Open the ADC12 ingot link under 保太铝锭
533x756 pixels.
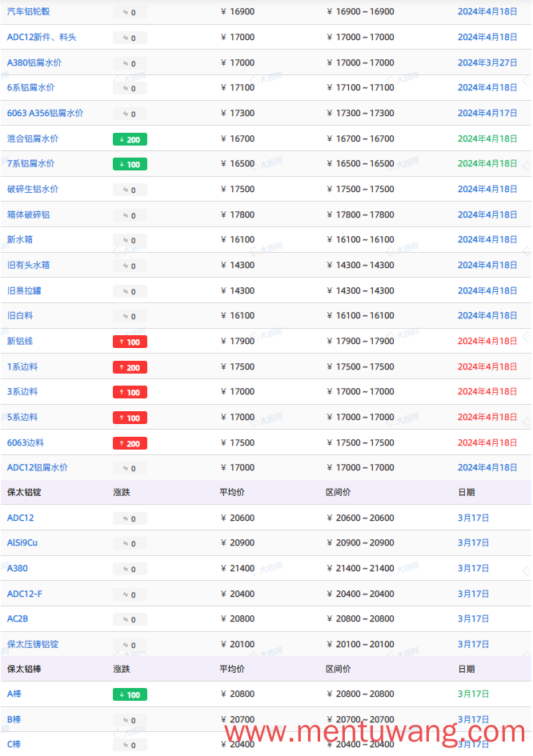(20, 518)
